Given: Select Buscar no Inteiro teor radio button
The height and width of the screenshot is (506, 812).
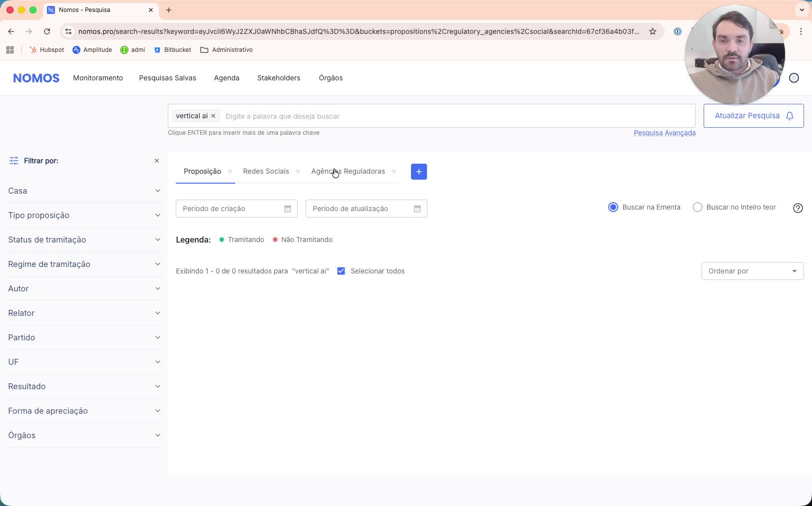Looking at the screenshot, I should click(698, 207).
